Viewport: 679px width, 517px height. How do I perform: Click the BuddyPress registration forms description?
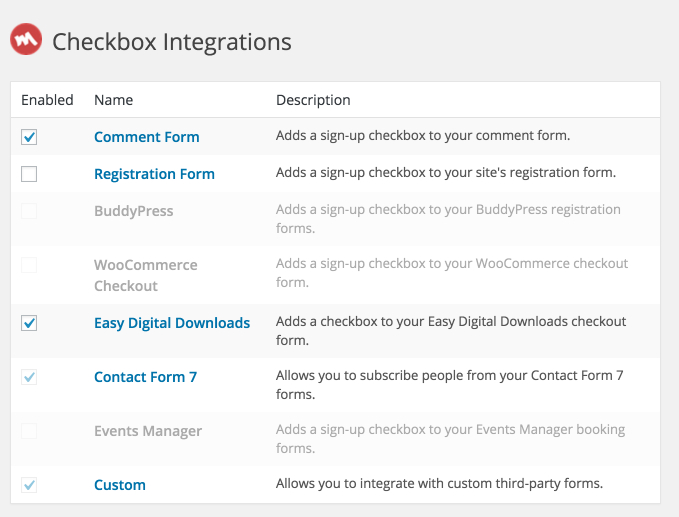click(448, 219)
